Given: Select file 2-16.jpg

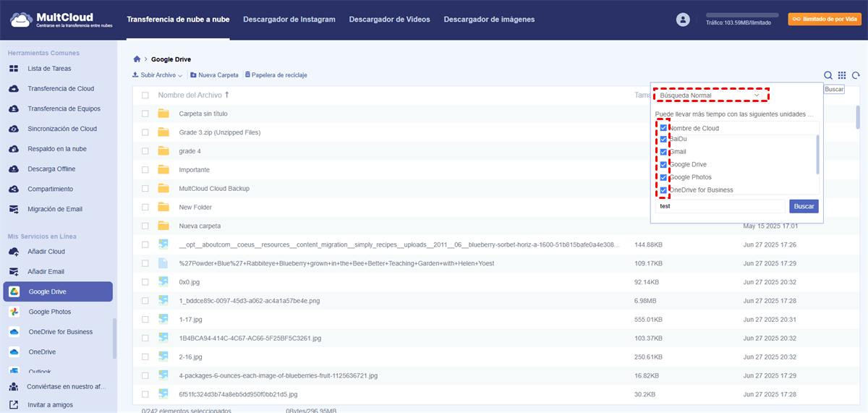Looking at the screenshot, I should click(190, 357).
